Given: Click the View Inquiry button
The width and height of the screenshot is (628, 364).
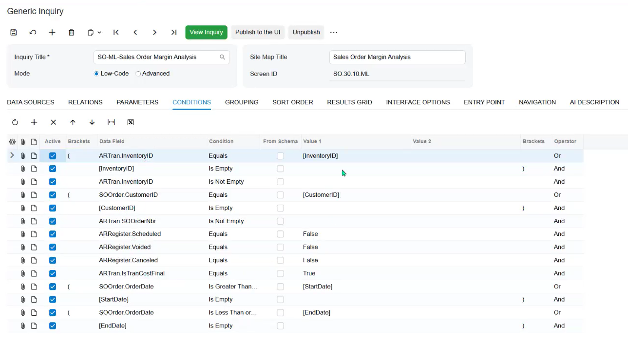Looking at the screenshot, I should tap(206, 32).
